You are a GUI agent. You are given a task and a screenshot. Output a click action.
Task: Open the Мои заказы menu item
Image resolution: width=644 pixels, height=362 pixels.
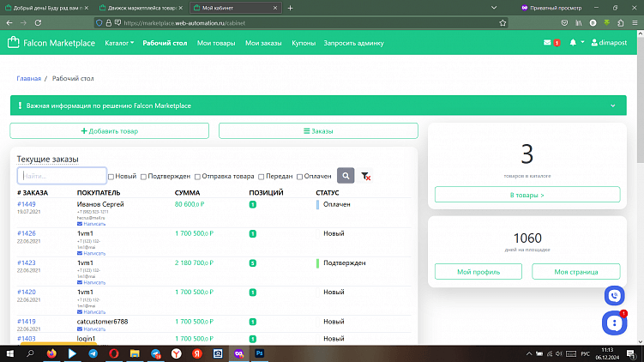(x=263, y=43)
